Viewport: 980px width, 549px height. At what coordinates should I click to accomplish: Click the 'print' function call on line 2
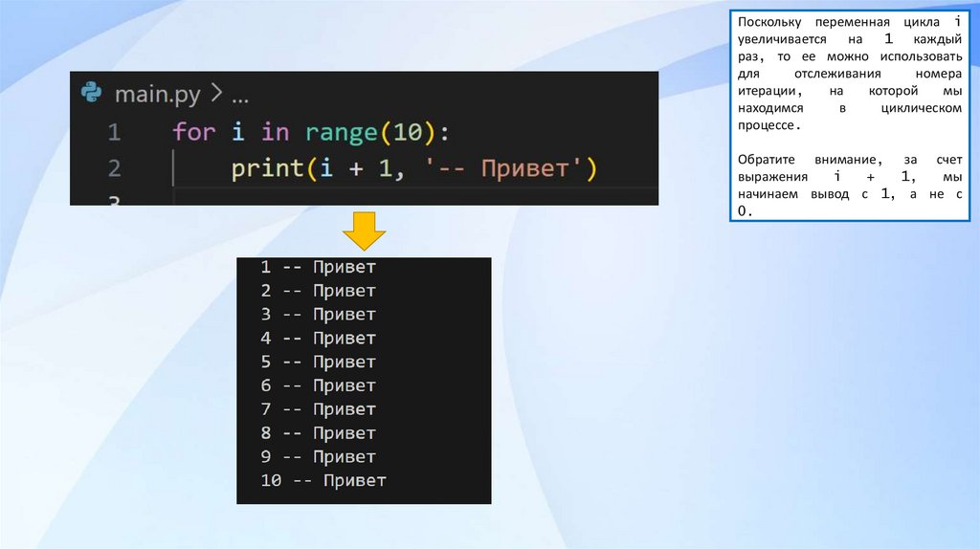point(268,169)
